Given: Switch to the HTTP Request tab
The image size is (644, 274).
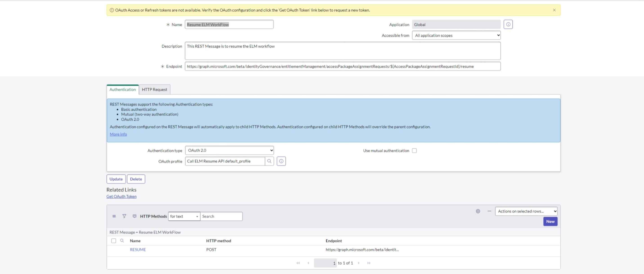Looking at the screenshot, I should 154,89.
